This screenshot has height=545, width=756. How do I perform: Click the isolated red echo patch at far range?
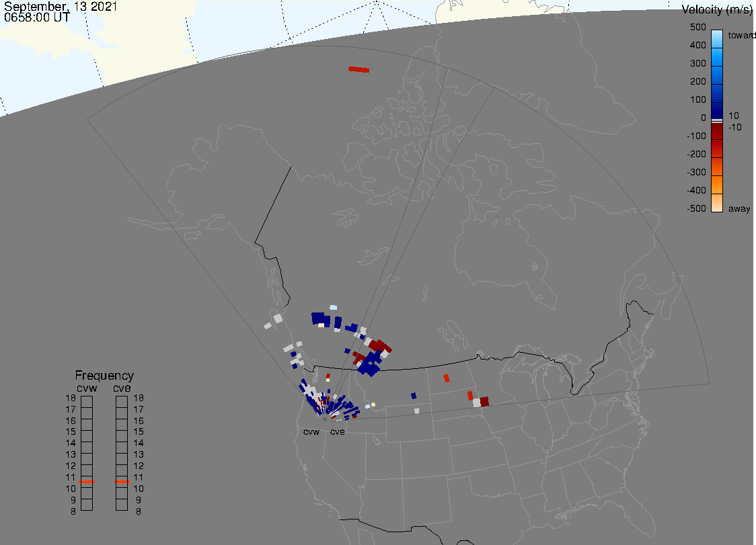tap(358, 70)
